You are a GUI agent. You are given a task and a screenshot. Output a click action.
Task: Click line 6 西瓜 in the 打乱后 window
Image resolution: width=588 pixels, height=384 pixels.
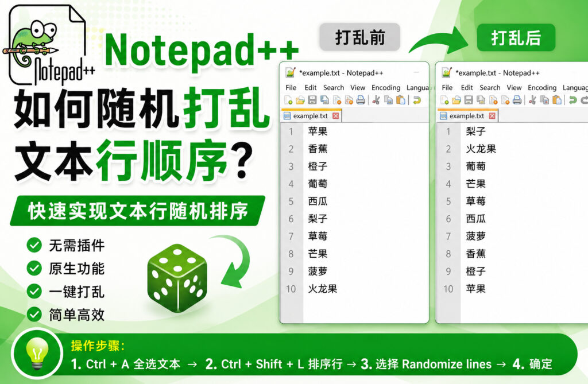pos(475,219)
